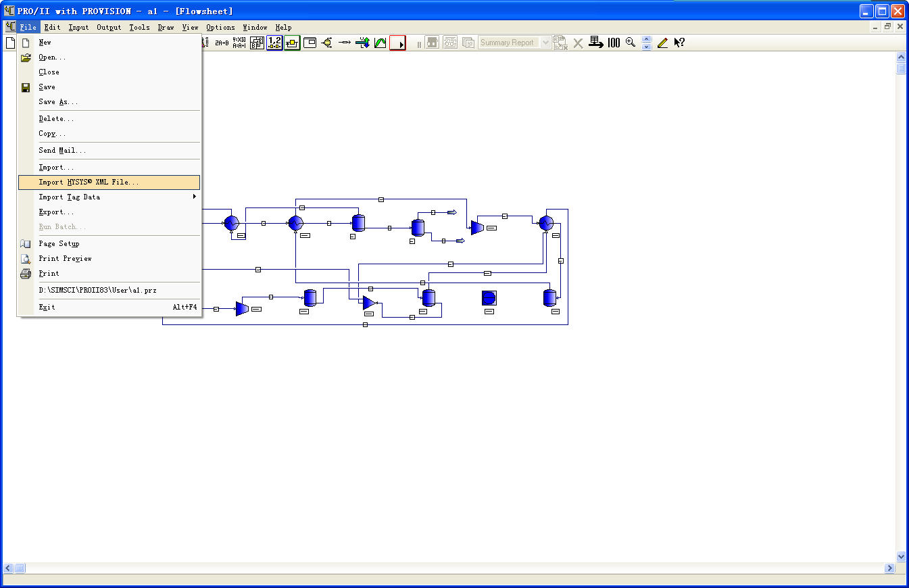Screen dimensions: 909x588
Task: Click the up/down stepper beside the zoom icon
Action: point(646,43)
